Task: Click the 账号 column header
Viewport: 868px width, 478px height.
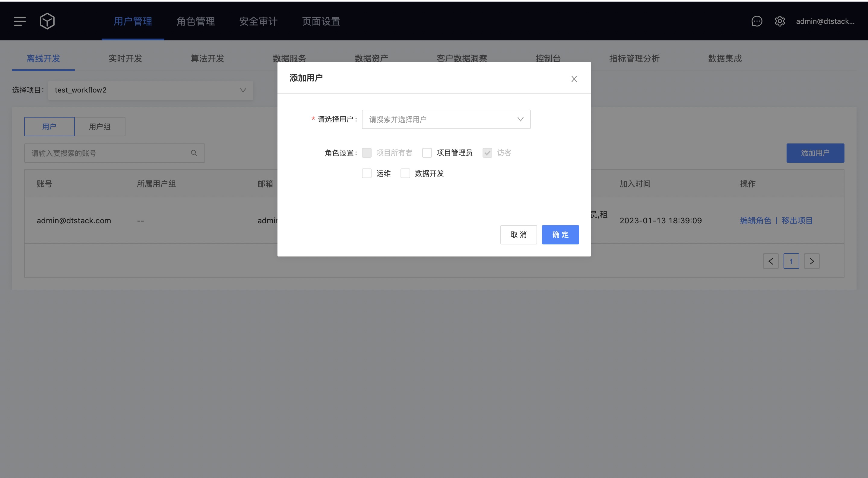Action: [44, 184]
